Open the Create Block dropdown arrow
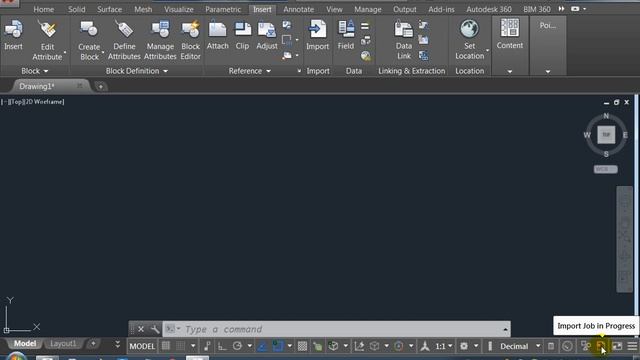The image size is (640, 360). click(x=103, y=52)
